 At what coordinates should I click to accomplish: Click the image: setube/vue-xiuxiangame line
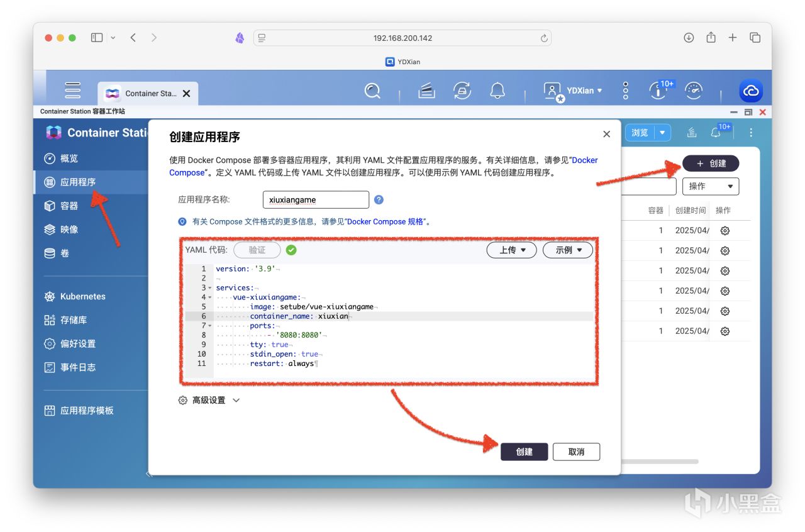[x=404, y=307]
